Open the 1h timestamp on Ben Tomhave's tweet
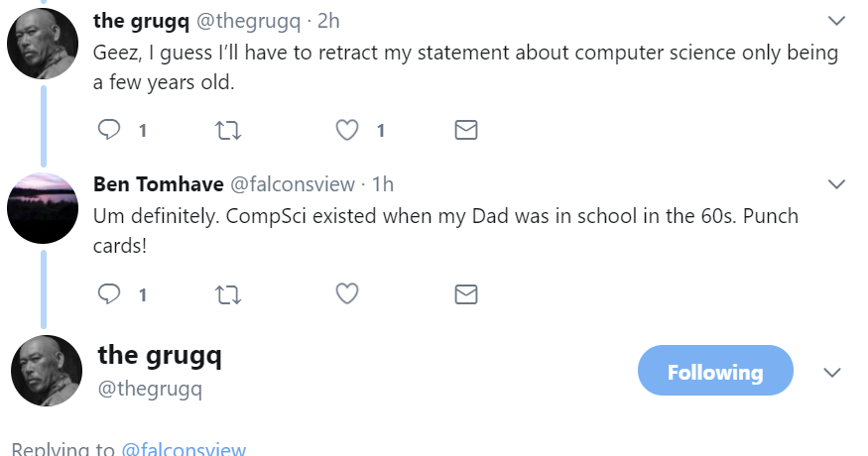868x456 pixels. pos(382,183)
